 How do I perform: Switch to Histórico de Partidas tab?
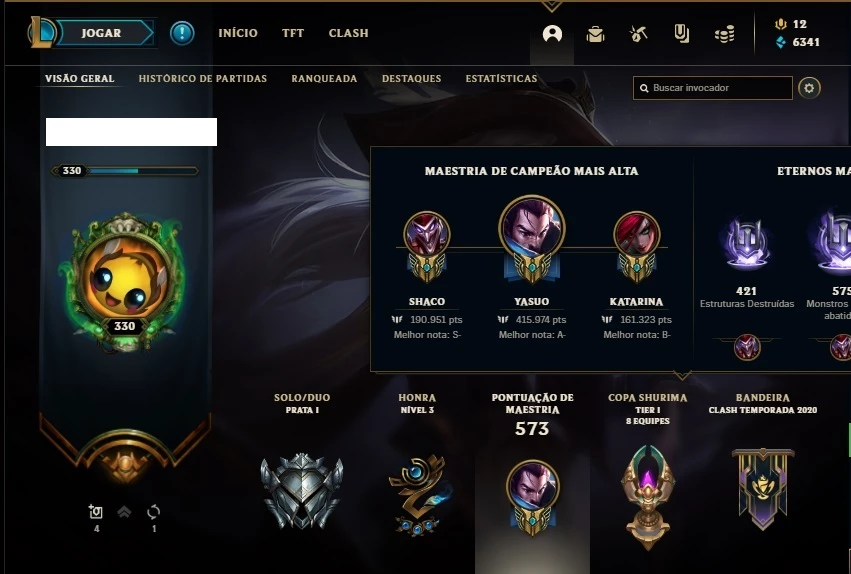202,79
